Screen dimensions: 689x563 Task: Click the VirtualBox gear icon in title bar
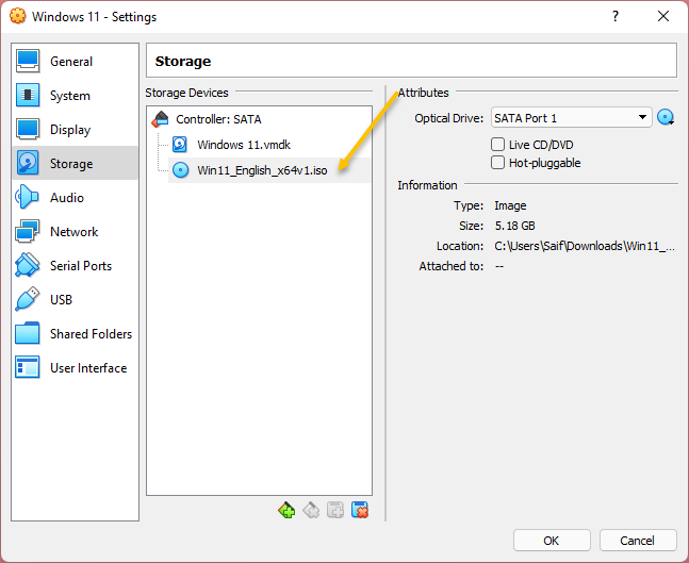[x=18, y=16]
